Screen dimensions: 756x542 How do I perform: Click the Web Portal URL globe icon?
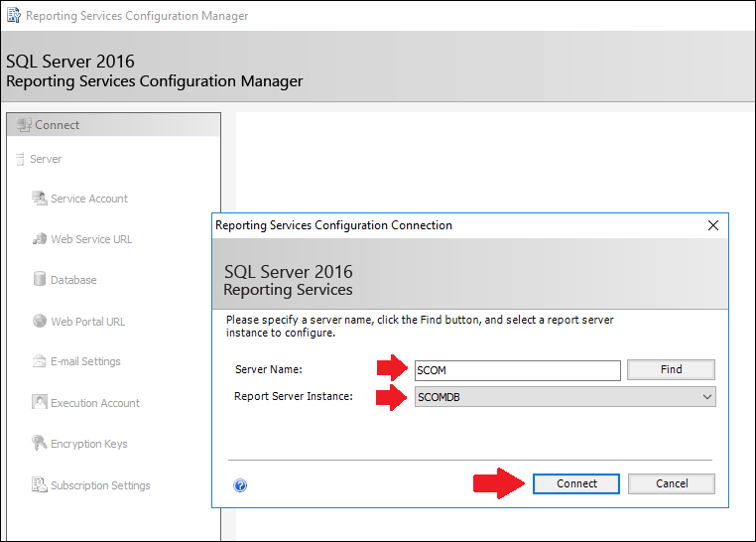(x=40, y=321)
